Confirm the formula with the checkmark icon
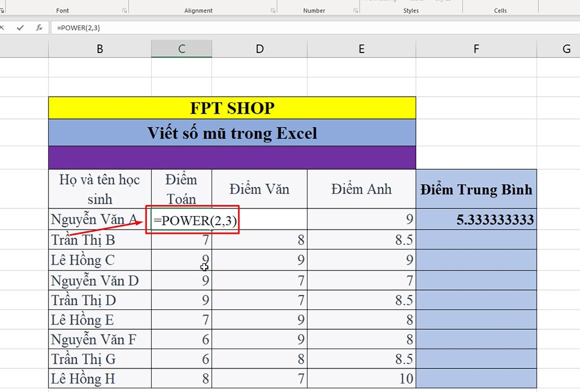The width and height of the screenshot is (580, 392). 20,28
